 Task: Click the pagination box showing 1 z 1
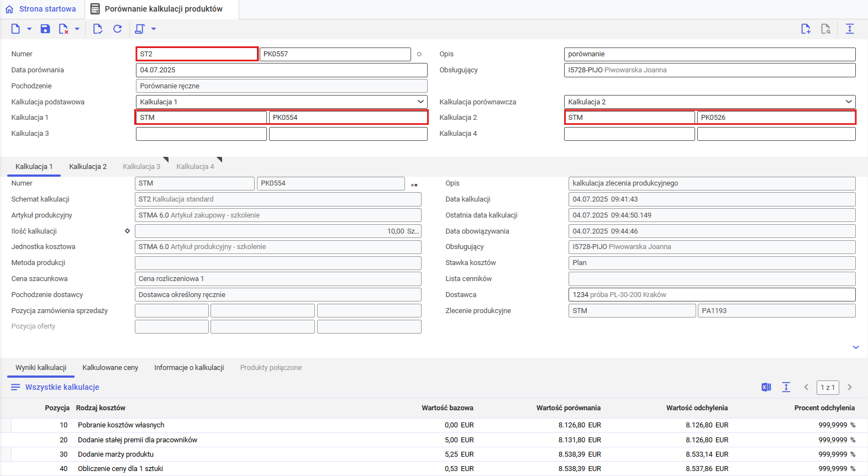click(x=828, y=387)
